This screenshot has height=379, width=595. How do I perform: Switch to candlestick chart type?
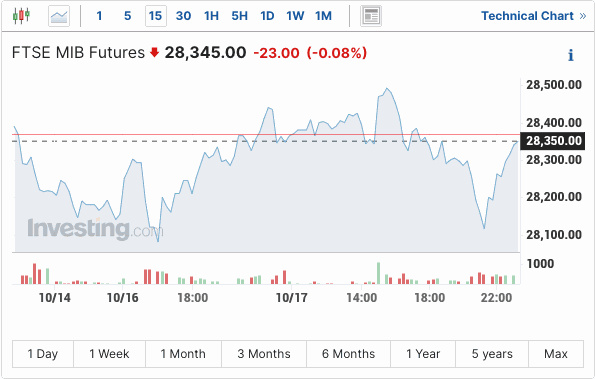coord(21,16)
